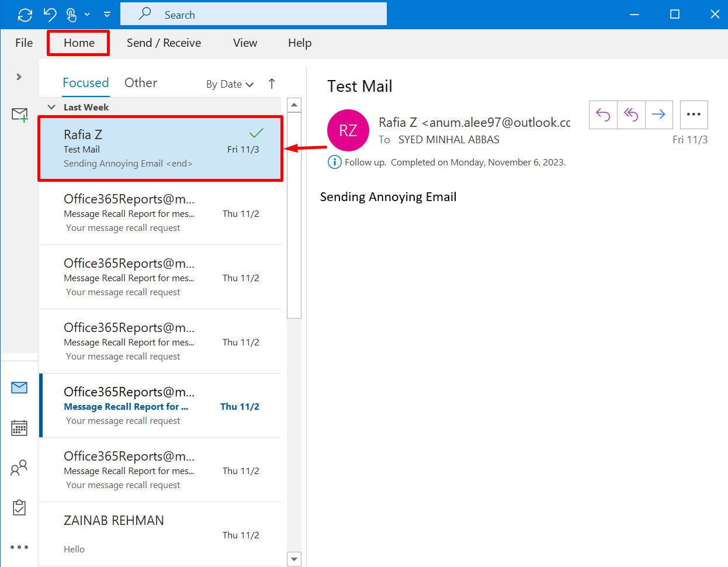The height and width of the screenshot is (567, 728).
Task: Click the Follow up info icon
Action: [x=334, y=162]
